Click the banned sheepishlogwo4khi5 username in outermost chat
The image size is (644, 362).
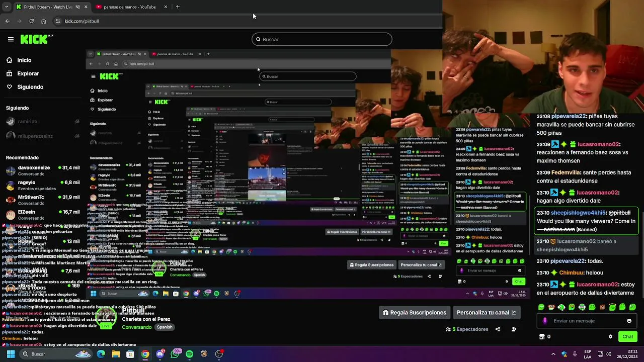(579, 213)
